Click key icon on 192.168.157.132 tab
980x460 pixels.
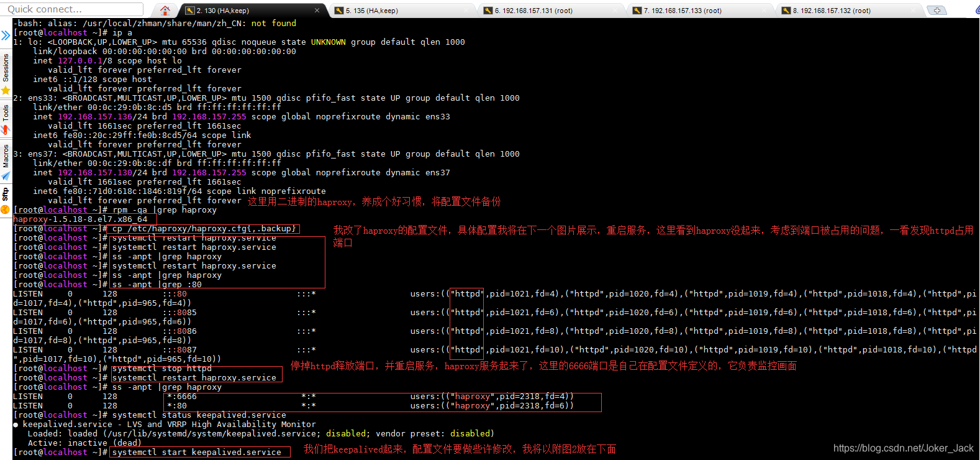click(786, 11)
